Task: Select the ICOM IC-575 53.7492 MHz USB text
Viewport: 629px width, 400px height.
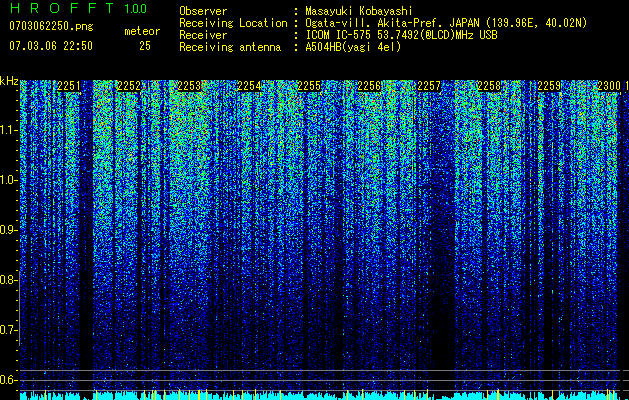Action: pyautogui.click(x=402, y=35)
